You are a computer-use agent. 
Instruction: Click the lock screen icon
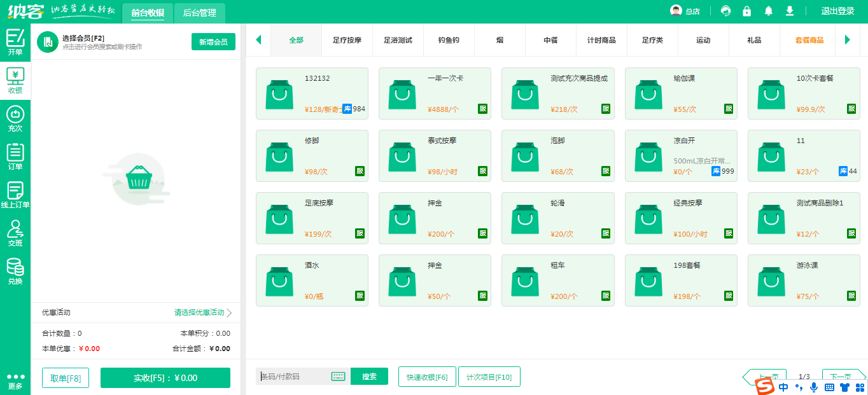(x=747, y=11)
